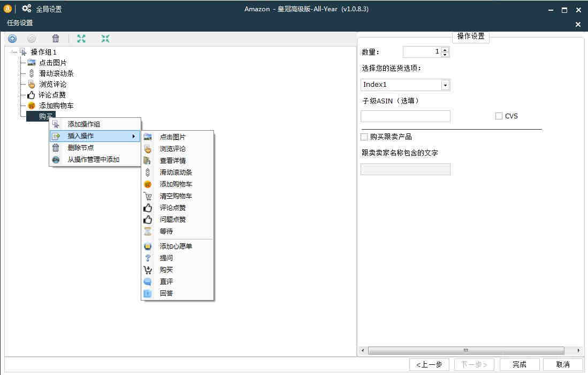588x375 pixels.
Task: Select 浏览评论 node in the tree
Action: pos(52,84)
